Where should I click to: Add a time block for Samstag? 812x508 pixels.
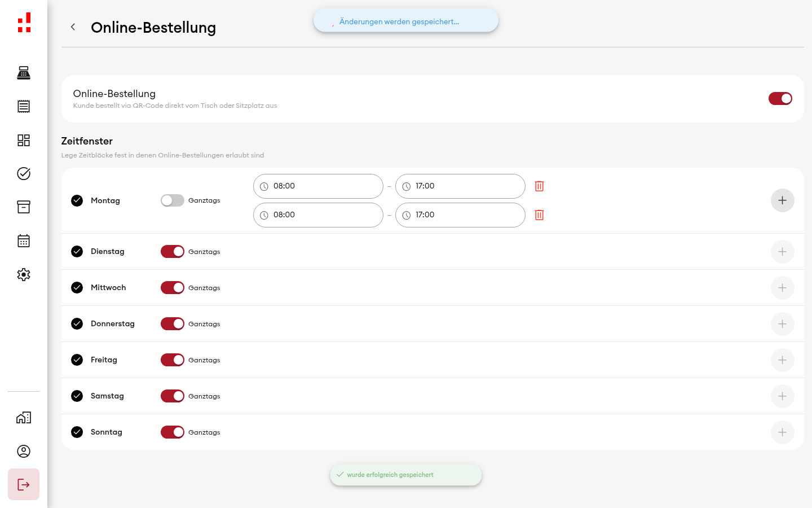point(782,396)
